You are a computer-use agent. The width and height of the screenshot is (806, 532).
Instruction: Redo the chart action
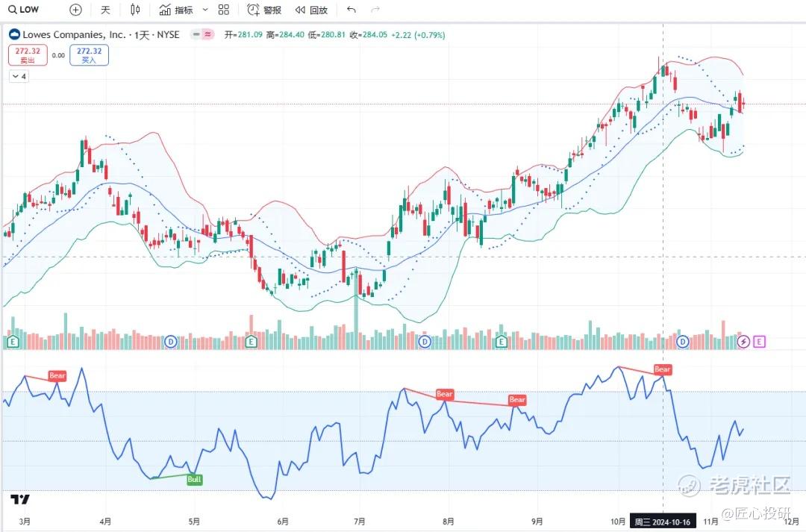[375, 10]
